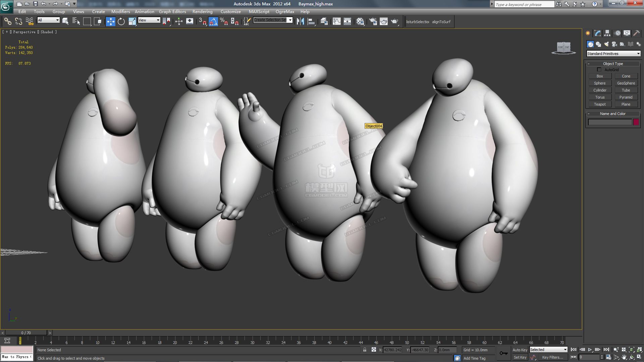The width and height of the screenshot is (644, 362).
Task: Open Key Filters dialog
Action: pyautogui.click(x=552, y=357)
